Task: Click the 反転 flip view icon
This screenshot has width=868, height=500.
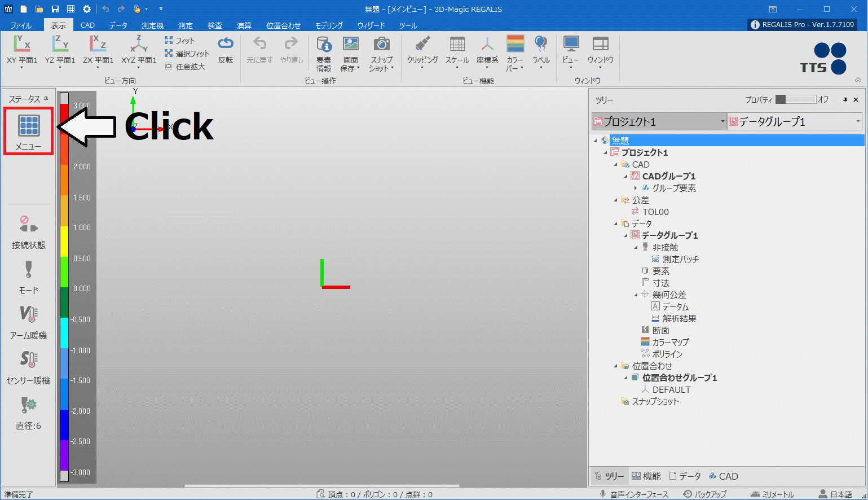Action: [226, 50]
